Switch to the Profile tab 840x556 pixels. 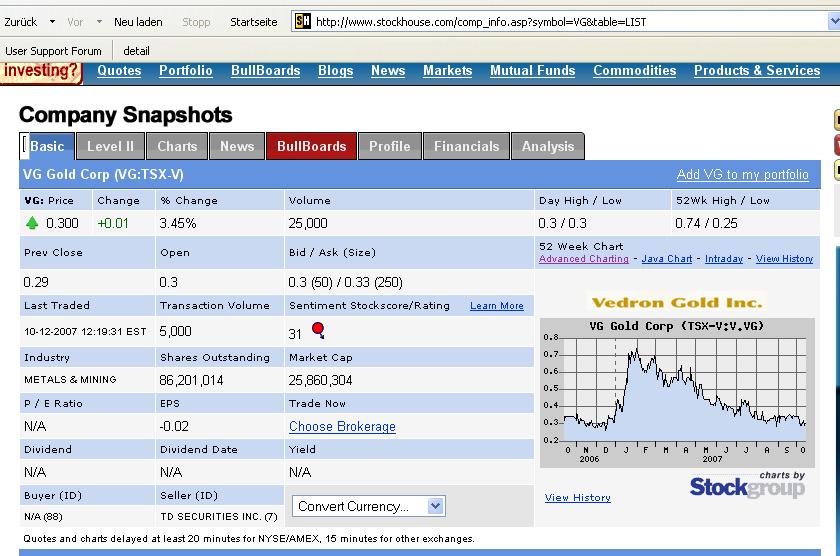click(389, 146)
